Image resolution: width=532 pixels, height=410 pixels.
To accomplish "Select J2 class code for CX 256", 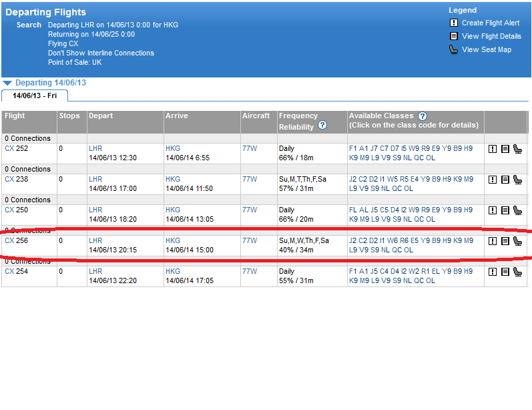I will click(x=353, y=240).
